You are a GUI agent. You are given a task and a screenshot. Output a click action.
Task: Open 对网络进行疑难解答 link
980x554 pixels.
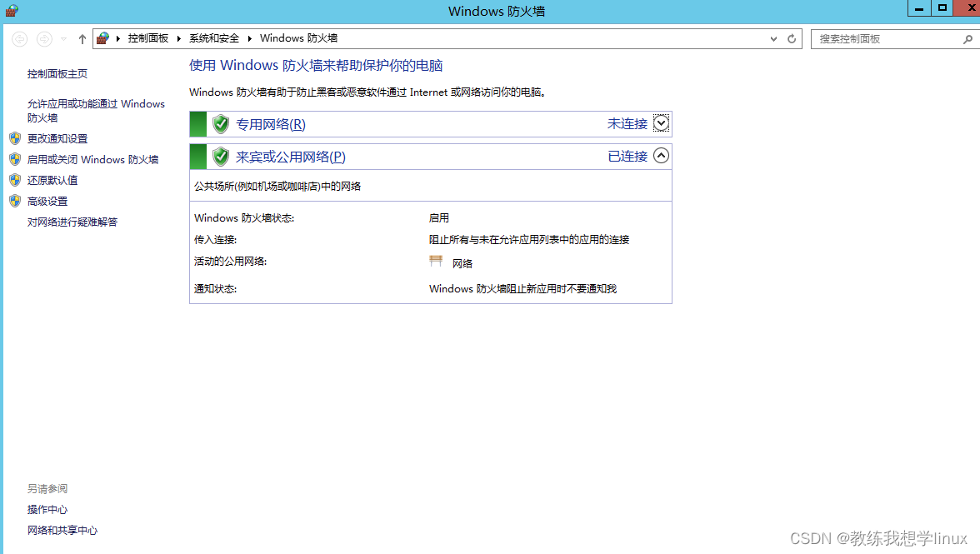[x=72, y=222]
